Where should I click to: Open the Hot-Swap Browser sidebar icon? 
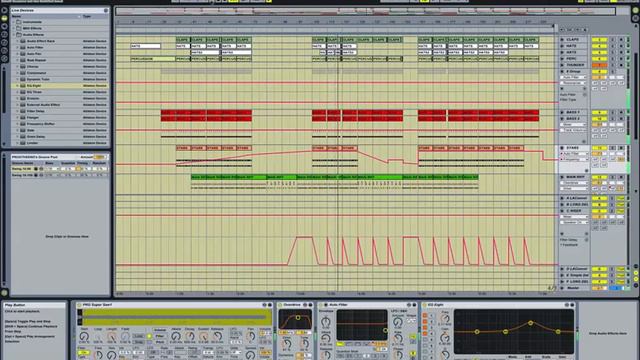pos(4,58)
